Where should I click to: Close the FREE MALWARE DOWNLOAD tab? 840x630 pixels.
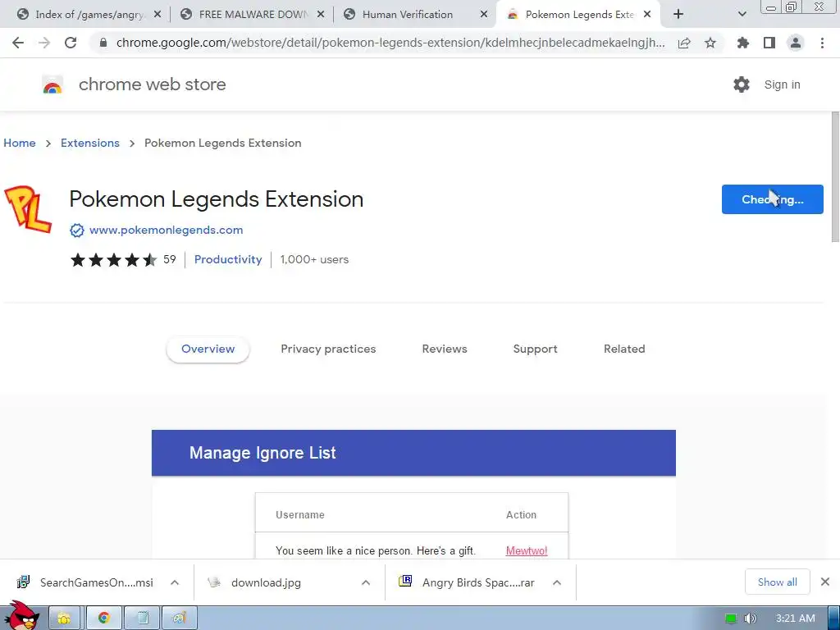point(321,15)
